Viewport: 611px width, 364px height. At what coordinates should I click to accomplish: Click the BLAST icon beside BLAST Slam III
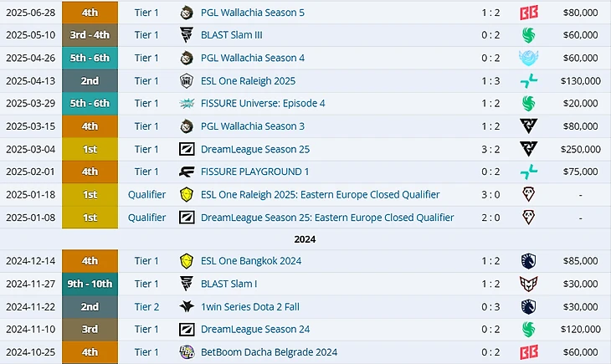pos(187,35)
